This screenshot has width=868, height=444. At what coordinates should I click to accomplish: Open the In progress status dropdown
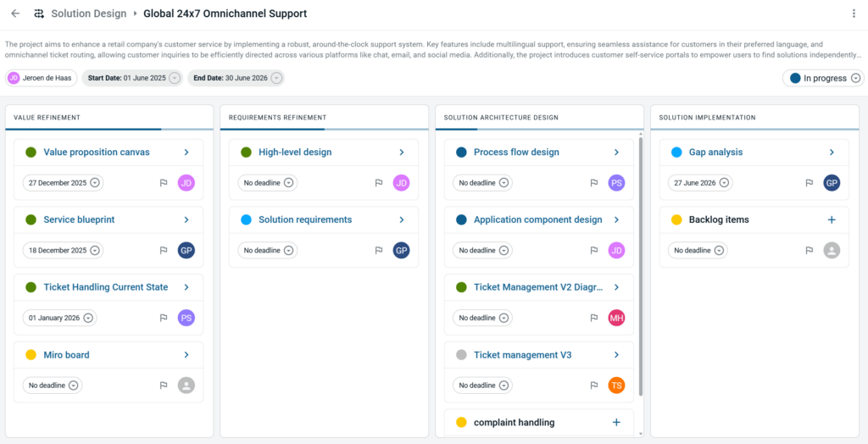(x=823, y=78)
